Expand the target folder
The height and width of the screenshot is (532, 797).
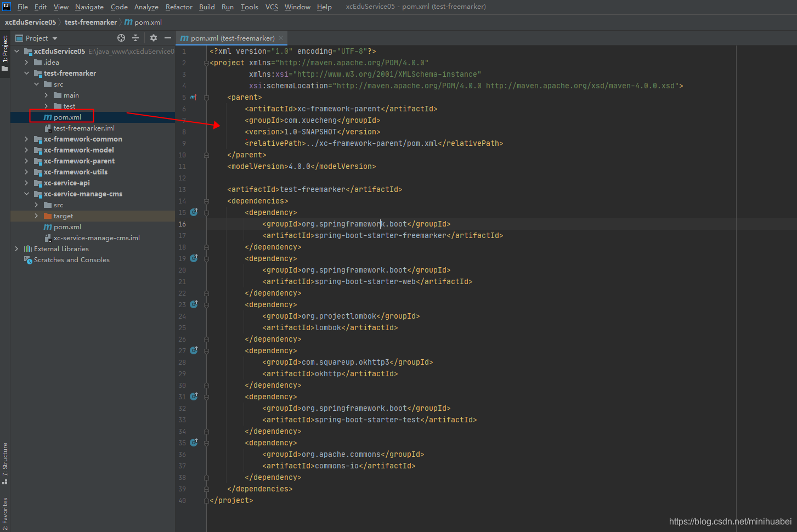pos(36,216)
